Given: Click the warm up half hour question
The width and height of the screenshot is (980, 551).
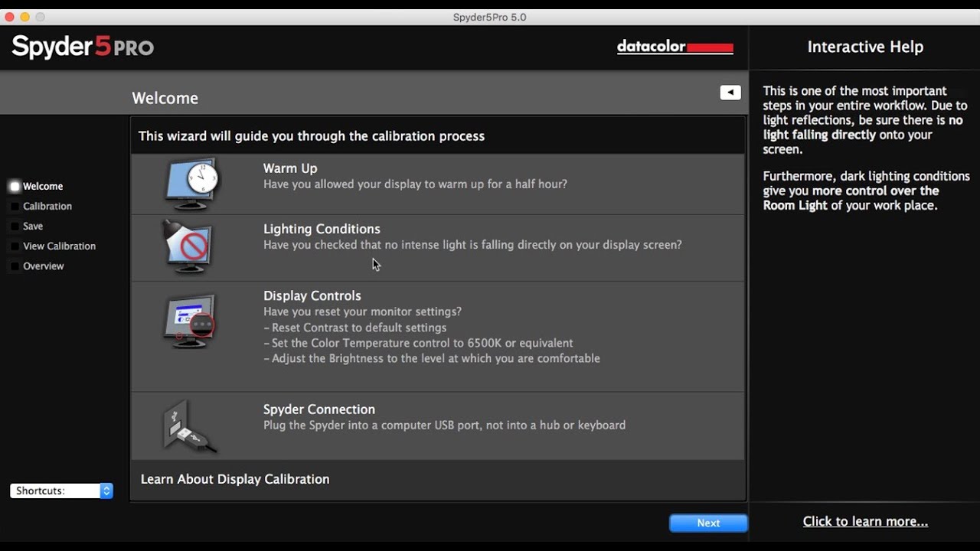Looking at the screenshot, I should coord(415,184).
